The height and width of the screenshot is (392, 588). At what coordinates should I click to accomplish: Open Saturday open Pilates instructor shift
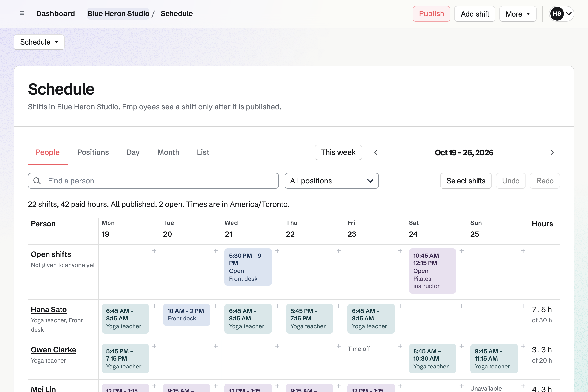point(432,271)
